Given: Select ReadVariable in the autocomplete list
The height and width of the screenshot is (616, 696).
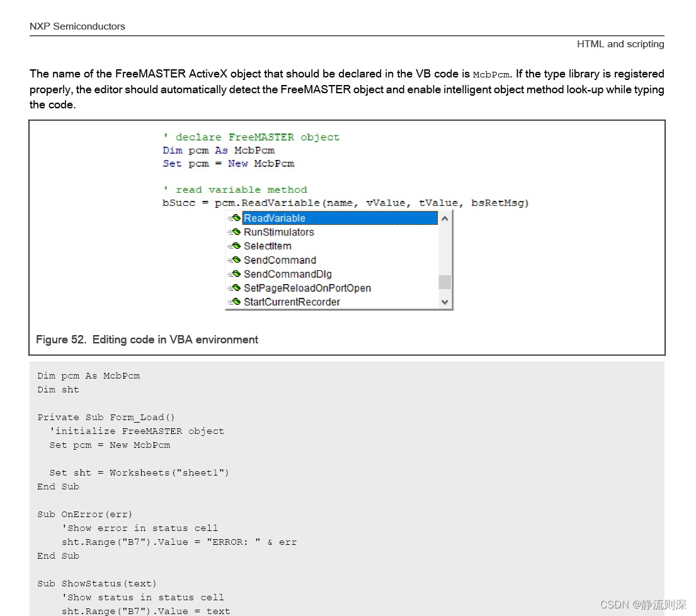Looking at the screenshot, I should pos(339,218).
